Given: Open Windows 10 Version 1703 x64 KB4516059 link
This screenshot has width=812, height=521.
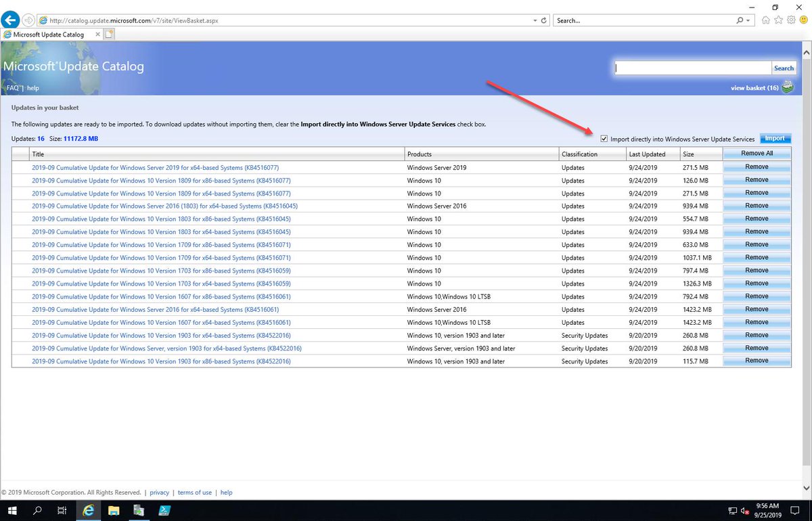Looking at the screenshot, I should pos(161,284).
